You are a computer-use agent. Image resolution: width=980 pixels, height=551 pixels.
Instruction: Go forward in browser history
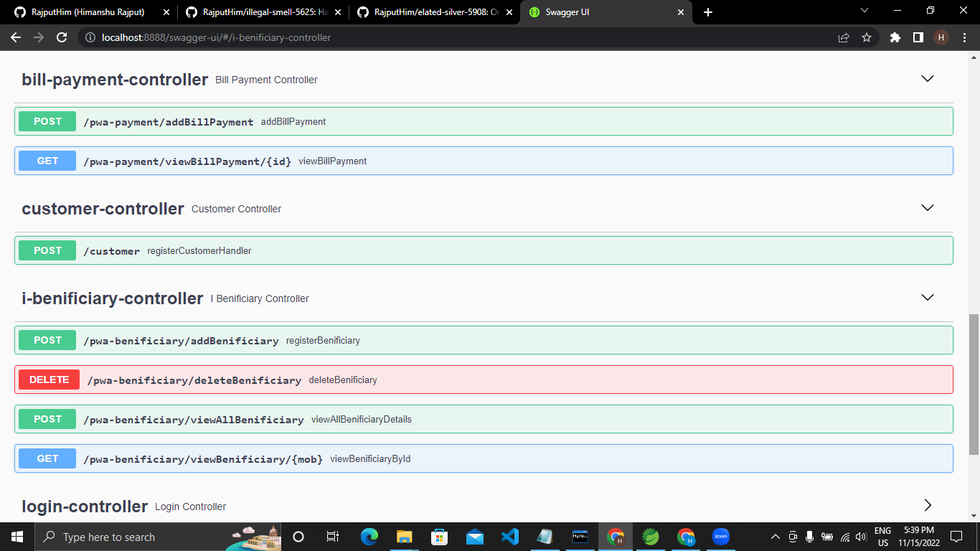39,37
